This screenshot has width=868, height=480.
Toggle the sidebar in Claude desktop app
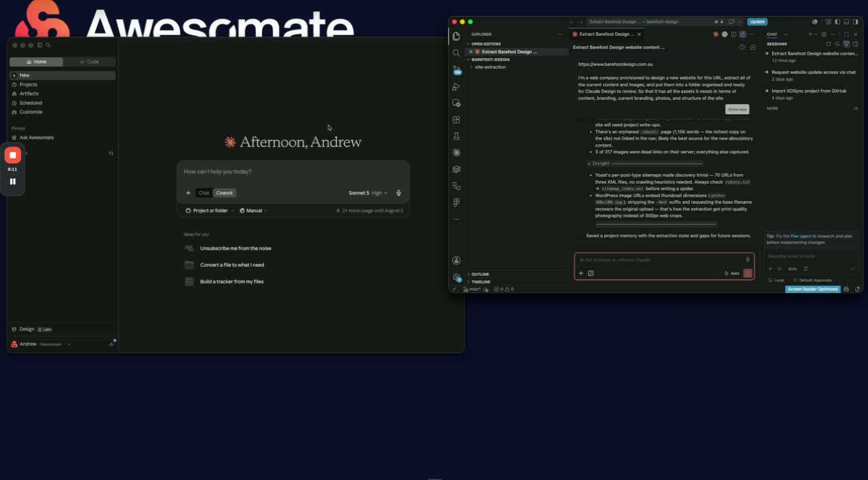coord(40,45)
